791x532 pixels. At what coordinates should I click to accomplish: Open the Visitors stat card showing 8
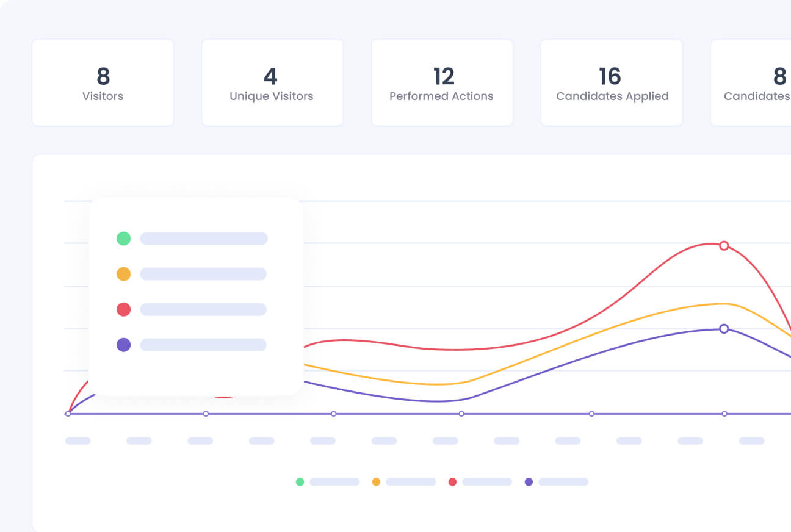point(103,83)
